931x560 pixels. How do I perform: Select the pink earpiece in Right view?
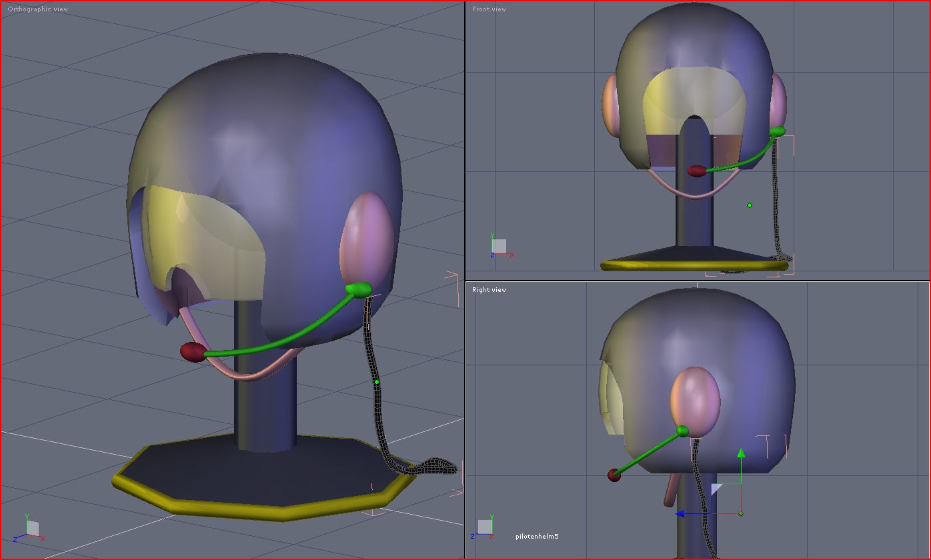[695, 401]
